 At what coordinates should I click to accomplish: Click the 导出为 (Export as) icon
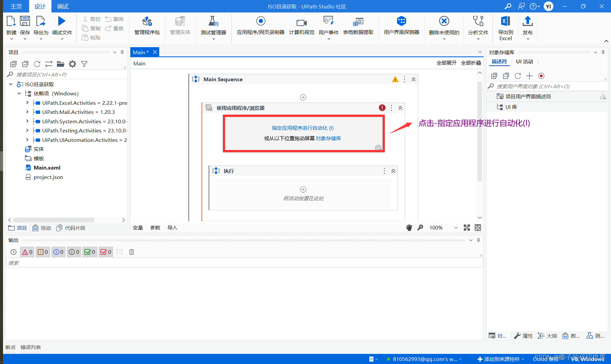(41, 22)
